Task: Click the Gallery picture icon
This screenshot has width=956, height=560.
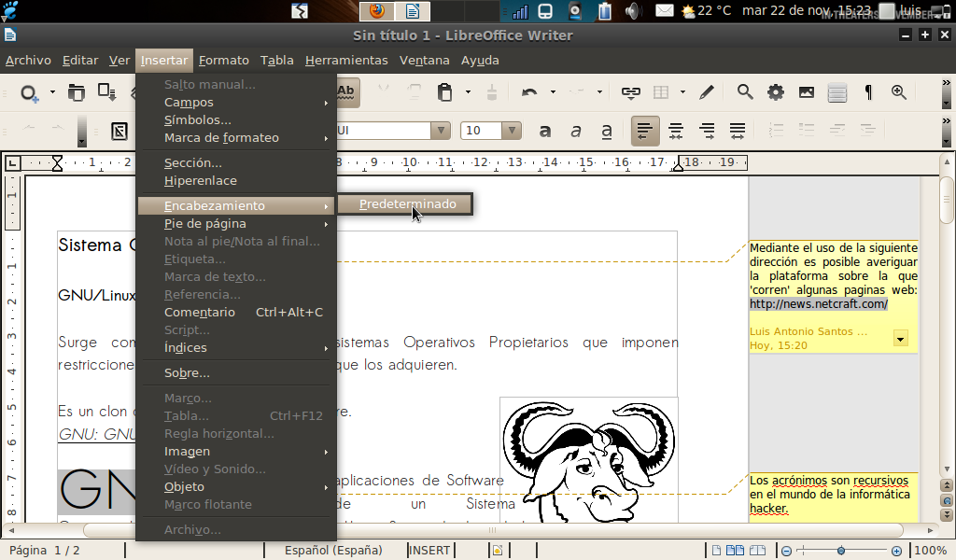Action: click(807, 92)
